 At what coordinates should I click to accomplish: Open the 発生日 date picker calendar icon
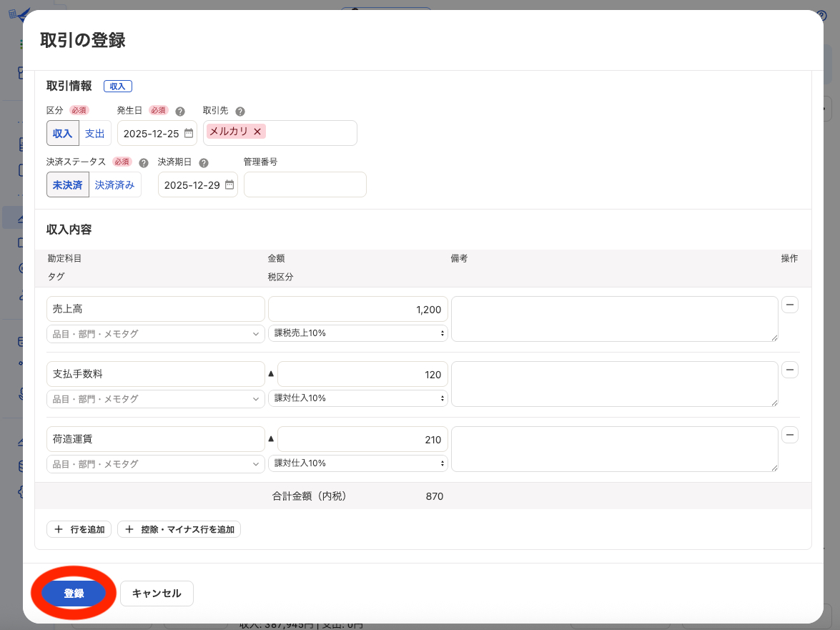[187, 133]
